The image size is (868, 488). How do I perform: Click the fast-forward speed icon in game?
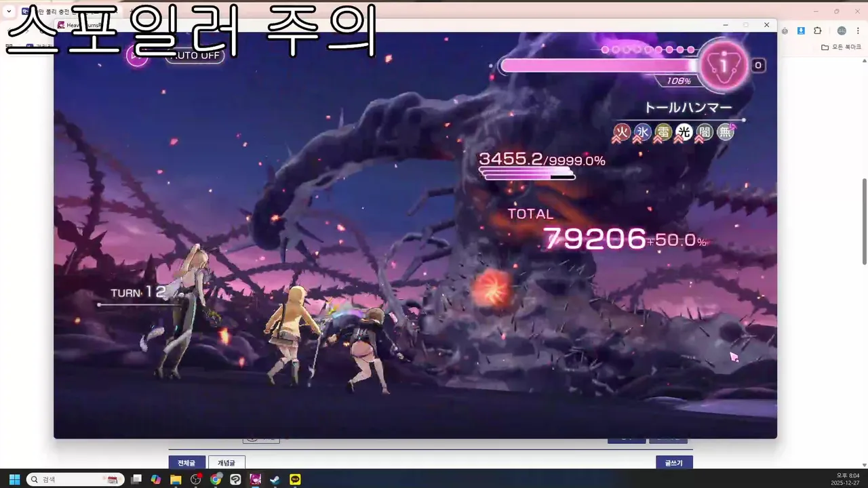[x=138, y=56]
